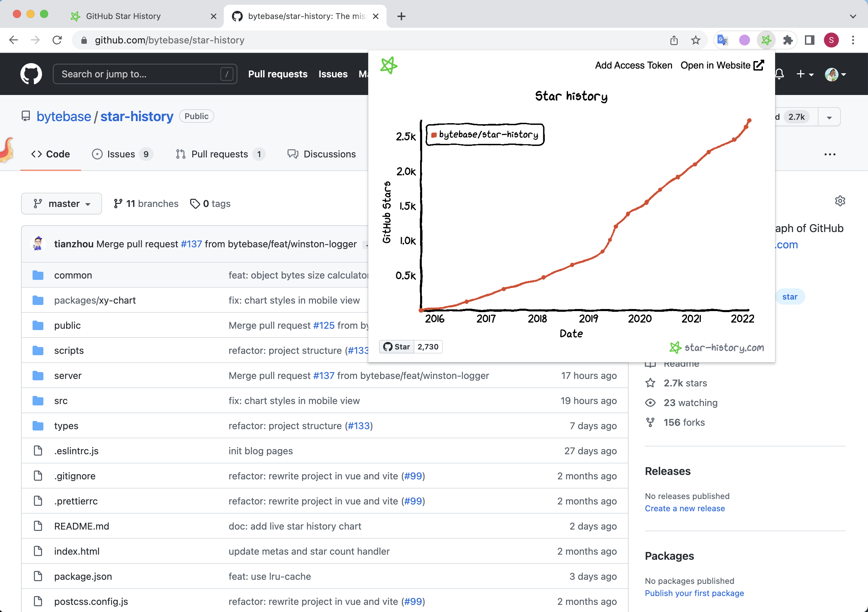
Task: Click the Open in Website button
Action: [722, 65]
